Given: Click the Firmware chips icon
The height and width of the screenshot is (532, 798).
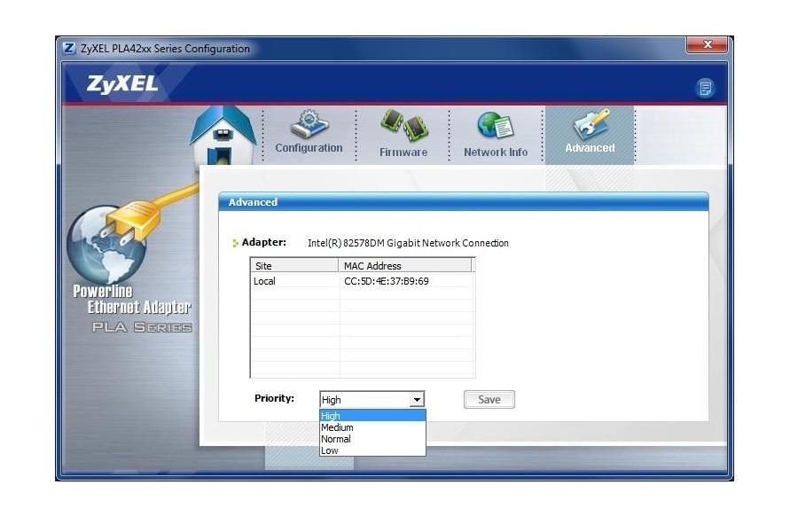Looking at the screenshot, I should point(404,125).
